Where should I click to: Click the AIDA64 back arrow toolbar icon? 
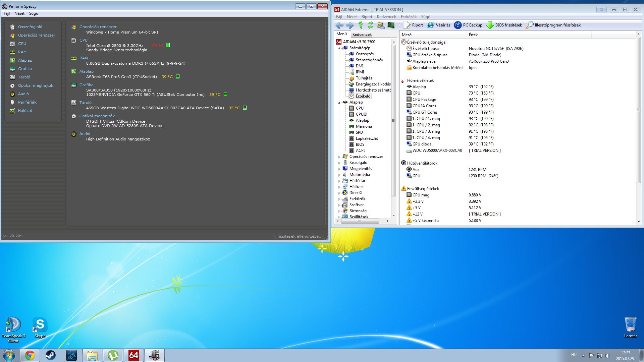click(x=339, y=25)
